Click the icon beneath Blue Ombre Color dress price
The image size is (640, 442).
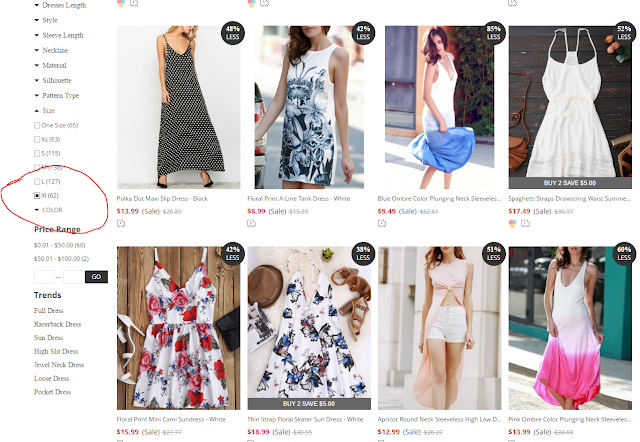point(382,223)
